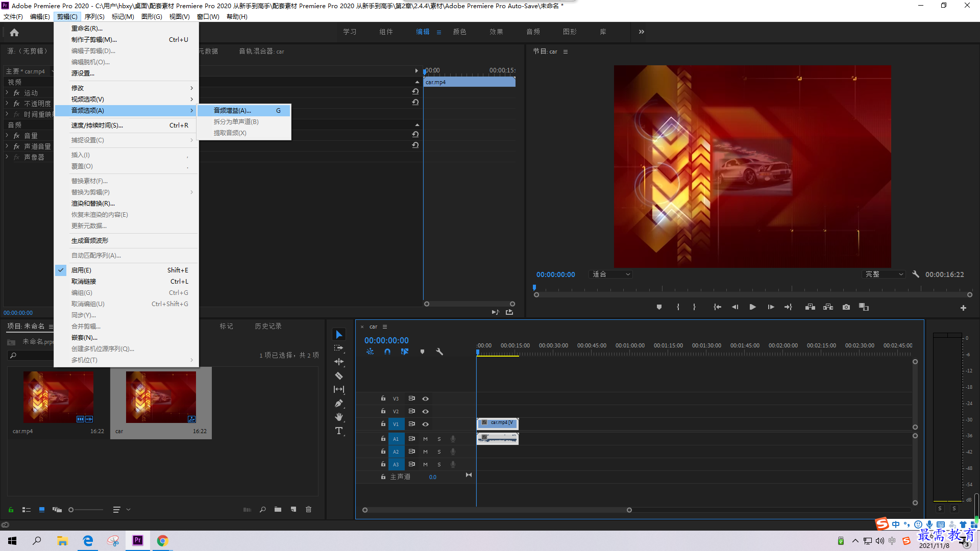This screenshot has width=980, height=551.
Task: Select the Track Select Forward tool
Action: point(339,348)
